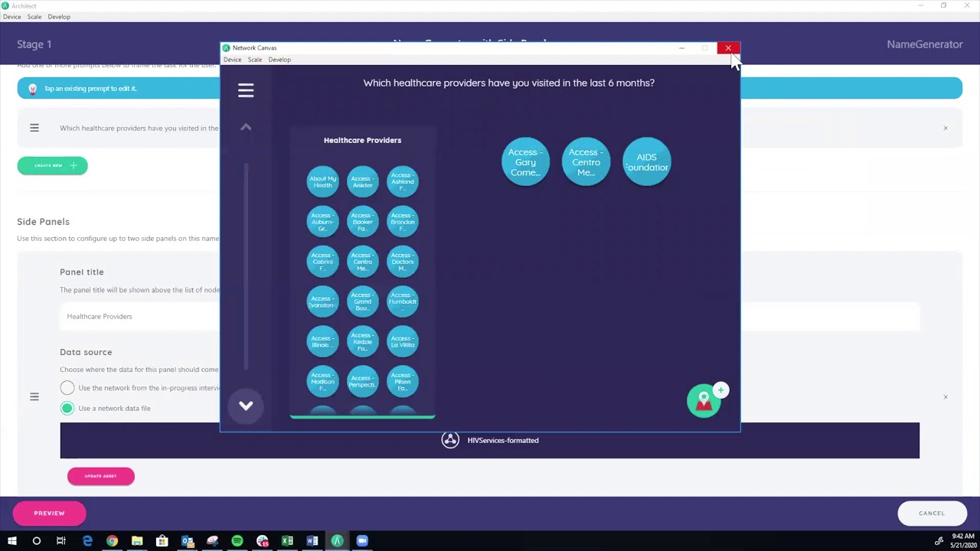Select the 'Access - Pilsen Fa..' node
The height and width of the screenshot is (551, 980).
click(403, 381)
